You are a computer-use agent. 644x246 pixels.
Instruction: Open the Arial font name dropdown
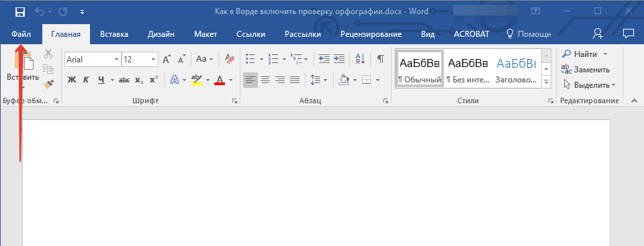coord(116,60)
